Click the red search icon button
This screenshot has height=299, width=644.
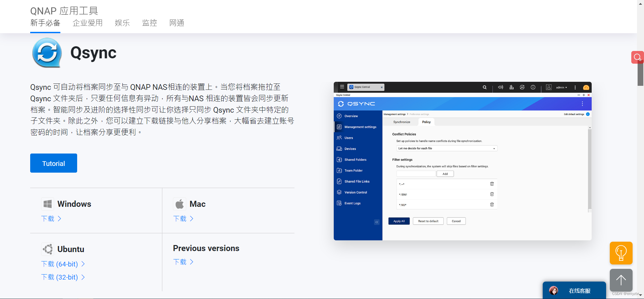[x=637, y=57]
